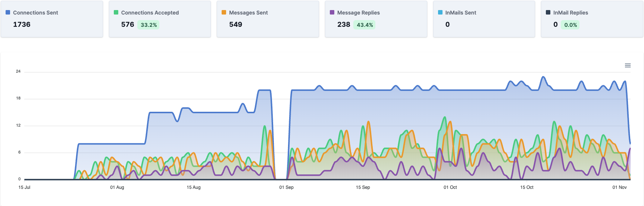Select the Message Replies card title

(x=358, y=13)
